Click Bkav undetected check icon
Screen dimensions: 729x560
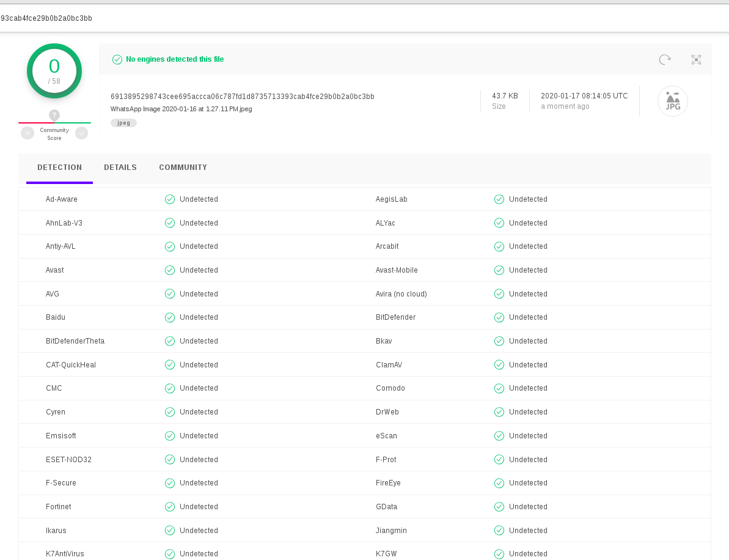(x=499, y=341)
